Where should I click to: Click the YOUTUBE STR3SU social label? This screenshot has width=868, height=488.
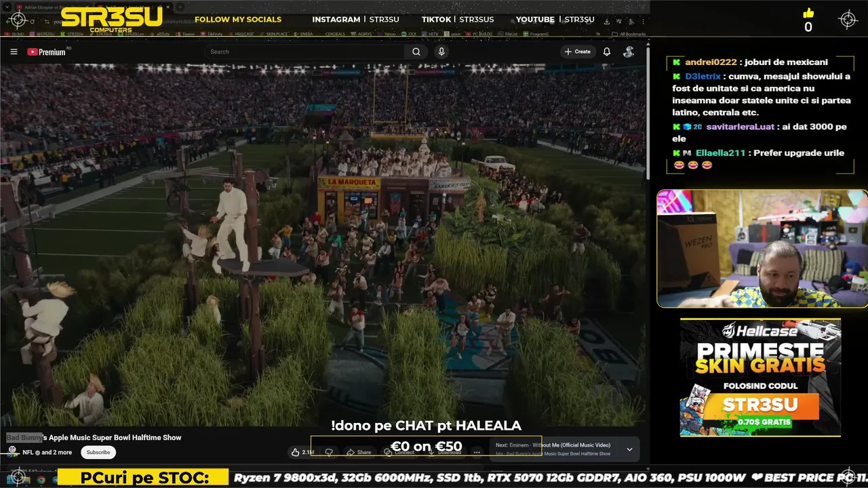click(x=555, y=19)
